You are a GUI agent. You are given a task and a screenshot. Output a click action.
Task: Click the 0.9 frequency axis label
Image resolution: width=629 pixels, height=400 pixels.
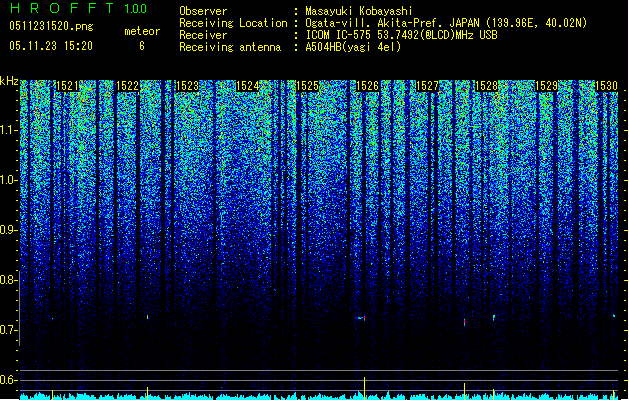pyautogui.click(x=9, y=230)
